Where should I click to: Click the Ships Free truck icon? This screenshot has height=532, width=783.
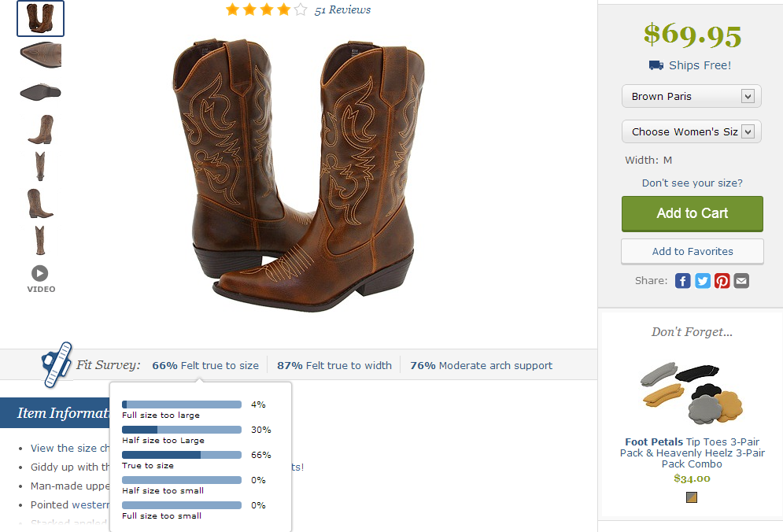point(656,65)
